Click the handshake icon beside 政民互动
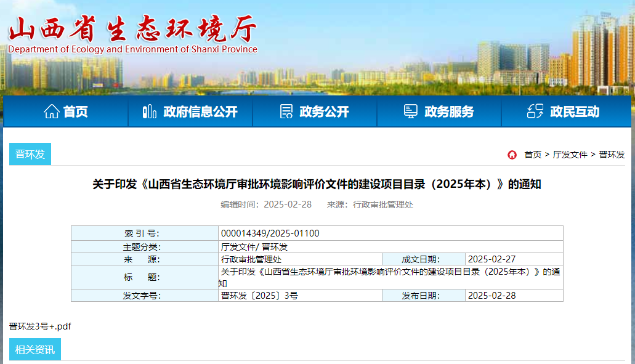The height and width of the screenshot is (364, 635). pos(535,111)
